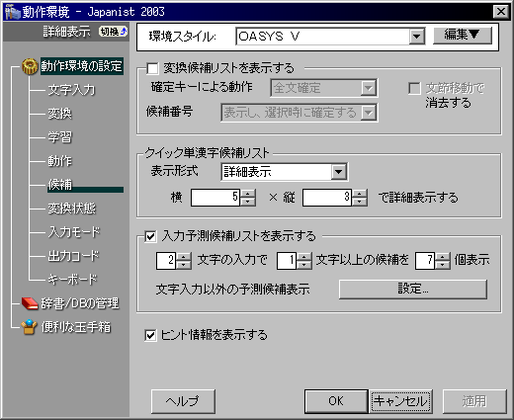The height and width of the screenshot is (420, 514).
Task: Open the 候補番号 dropdown
Action: [x=368, y=113]
